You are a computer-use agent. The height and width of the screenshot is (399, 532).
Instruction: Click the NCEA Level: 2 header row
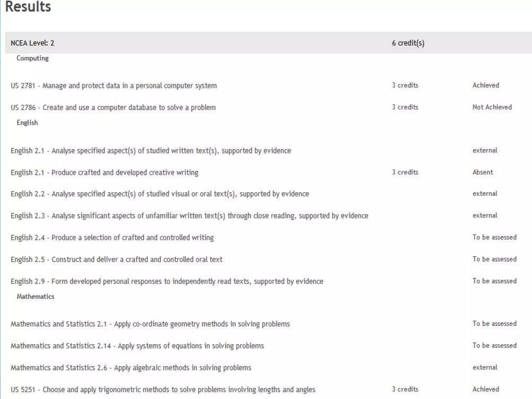32,43
